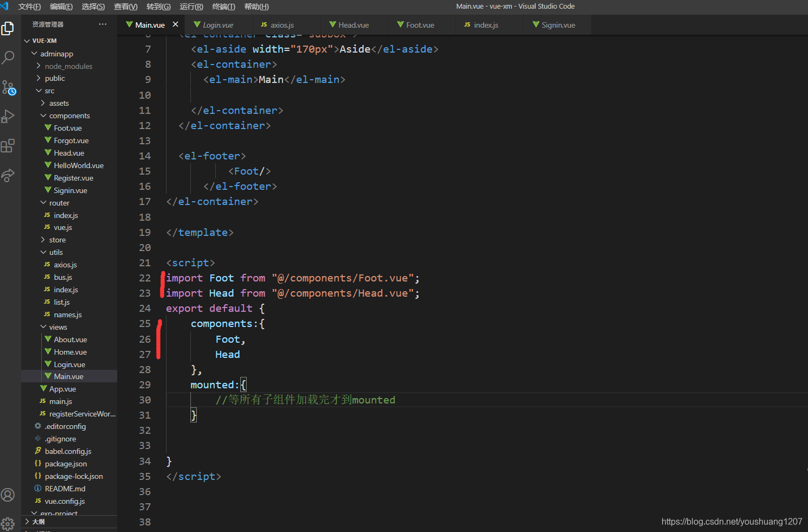The height and width of the screenshot is (532, 808).
Task: Switch to the Signin.vue tab
Action: pos(558,25)
